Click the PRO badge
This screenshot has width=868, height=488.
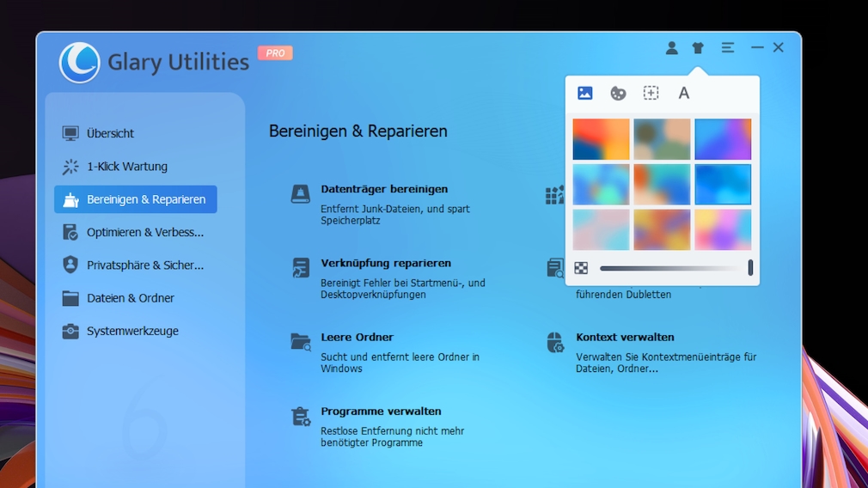(x=275, y=53)
